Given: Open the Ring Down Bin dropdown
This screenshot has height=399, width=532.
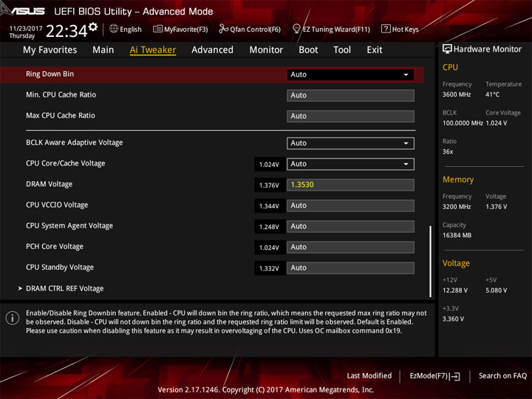Looking at the screenshot, I should pos(350,75).
